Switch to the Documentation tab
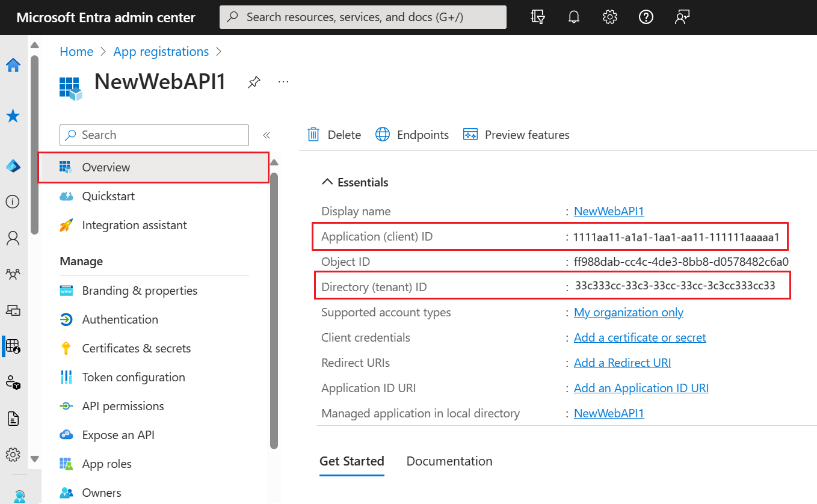The width and height of the screenshot is (817, 504). pyautogui.click(x=449, y=461)
